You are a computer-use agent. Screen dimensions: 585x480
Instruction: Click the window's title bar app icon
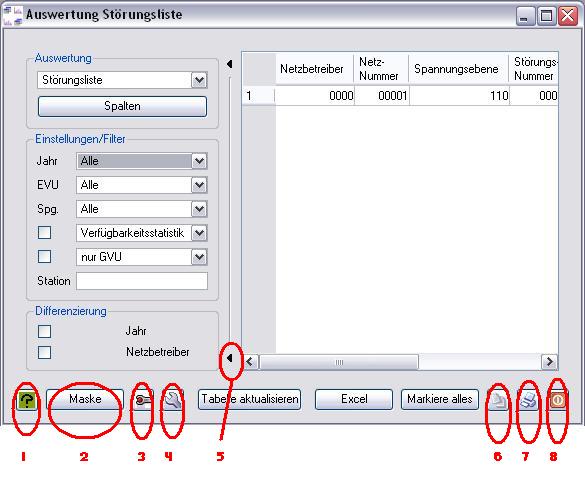[13, 16]
